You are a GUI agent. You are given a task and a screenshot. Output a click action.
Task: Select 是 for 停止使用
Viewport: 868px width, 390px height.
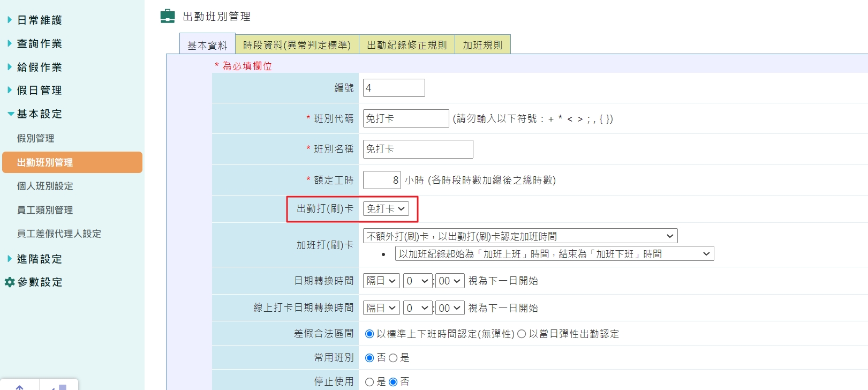coord(369,382)
